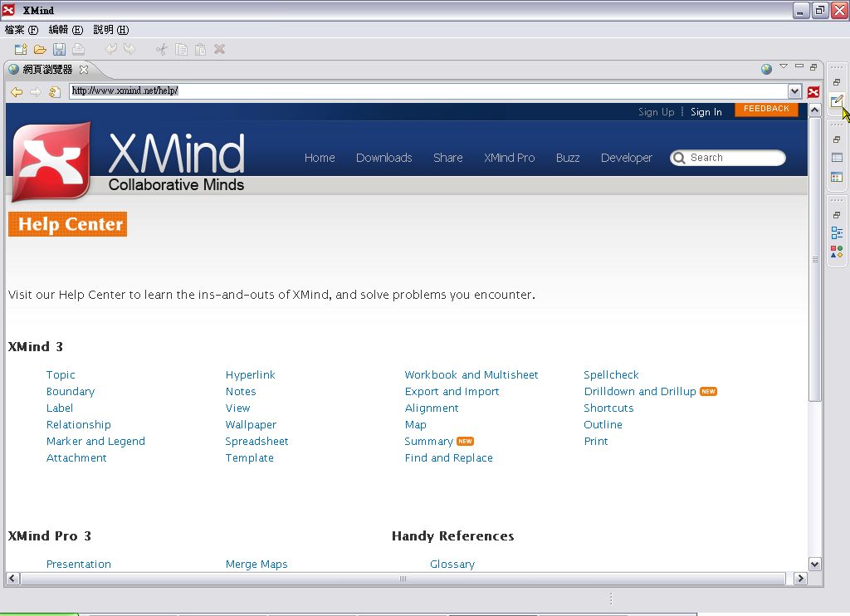
Task: Click the Sign In link
Action: pos(706,112)
